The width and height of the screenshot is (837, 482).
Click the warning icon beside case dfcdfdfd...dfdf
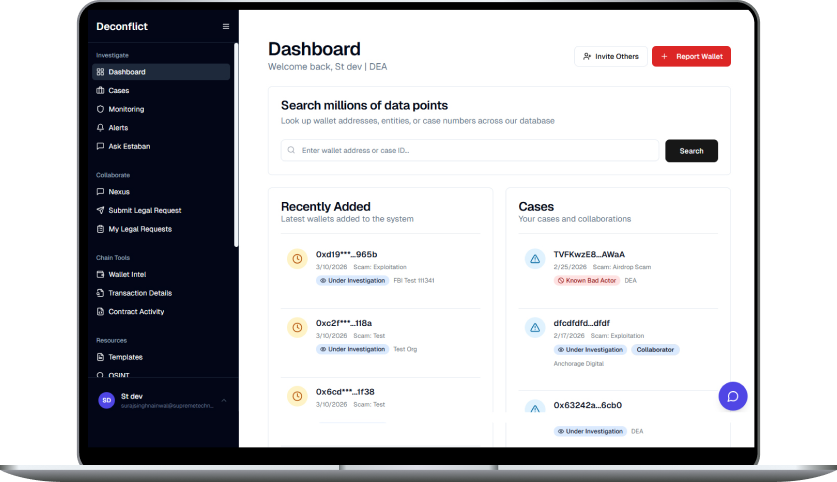coord(535,328)
